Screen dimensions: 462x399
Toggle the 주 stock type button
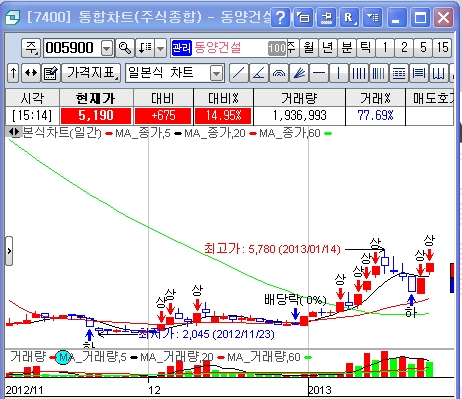pos(31,48)
